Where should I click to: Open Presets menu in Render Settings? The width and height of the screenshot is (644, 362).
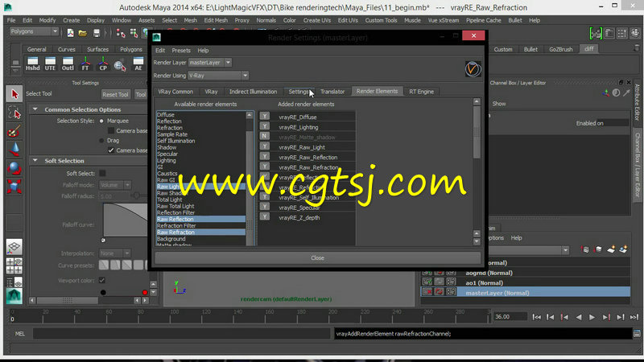181,51
